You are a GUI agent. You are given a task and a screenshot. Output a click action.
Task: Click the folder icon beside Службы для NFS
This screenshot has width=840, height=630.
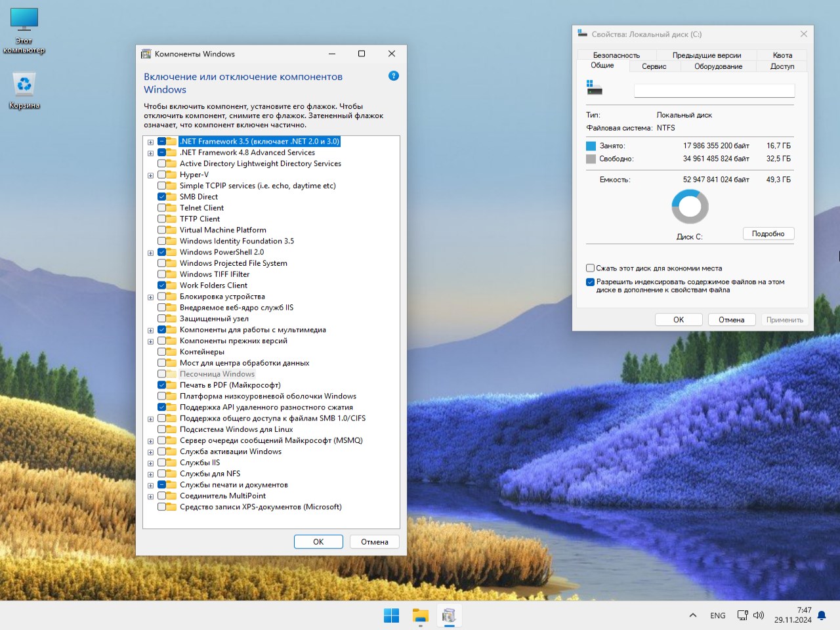(x=172, y=474)
